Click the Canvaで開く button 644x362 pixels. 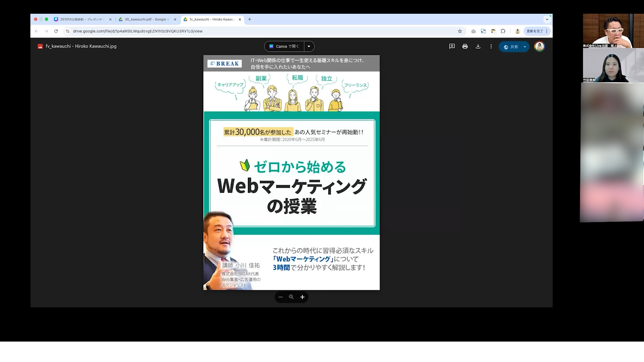click(284, 46)
